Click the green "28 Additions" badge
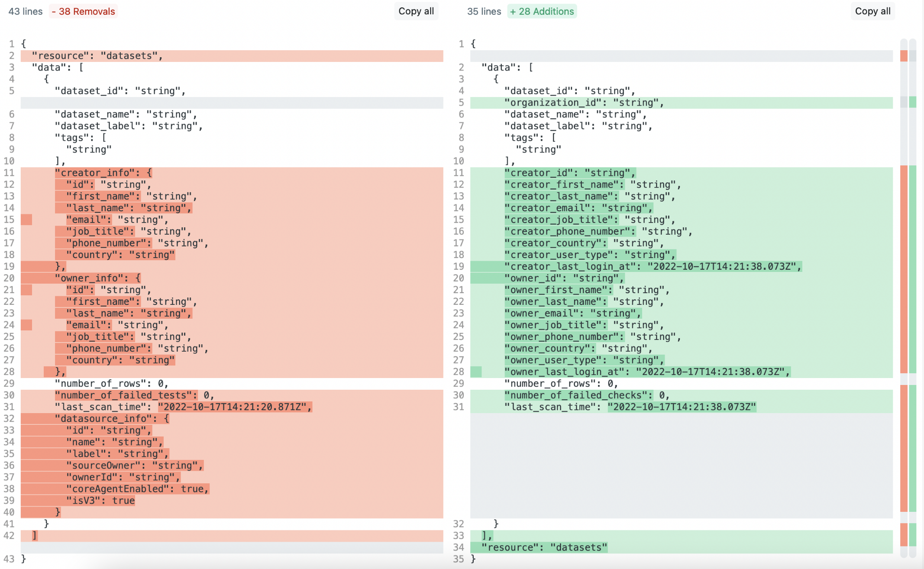This screenshot has width=924, height=569. pyautogui.click(x=542, y=11)
